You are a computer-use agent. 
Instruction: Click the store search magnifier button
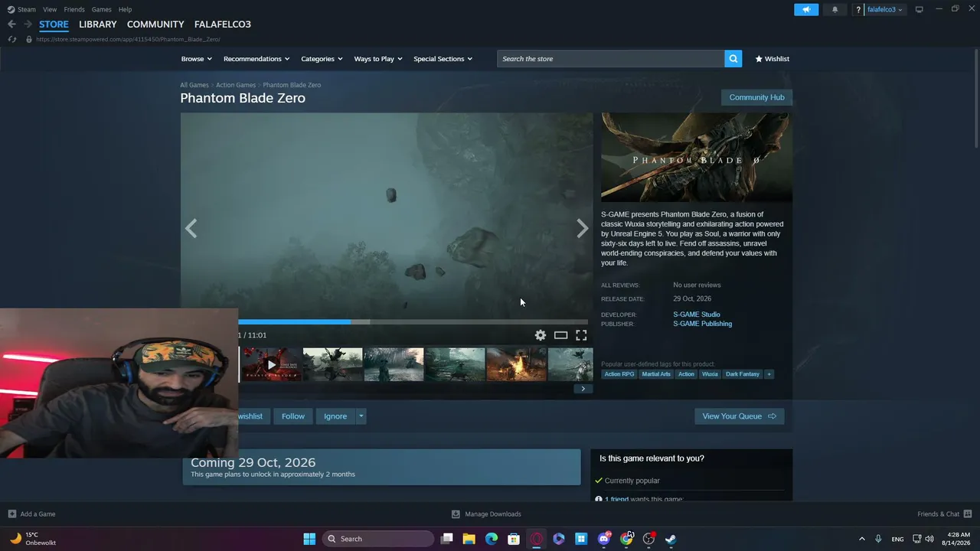pyautogui.click(x=733, y=59)
